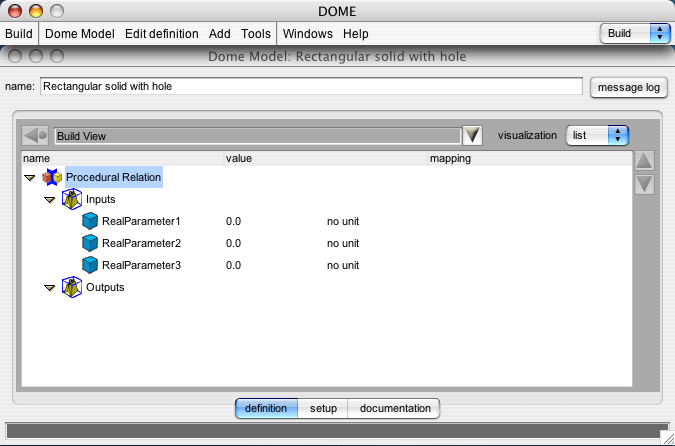
Task: Select the RealParameter1 name
Action: (141, 221)
